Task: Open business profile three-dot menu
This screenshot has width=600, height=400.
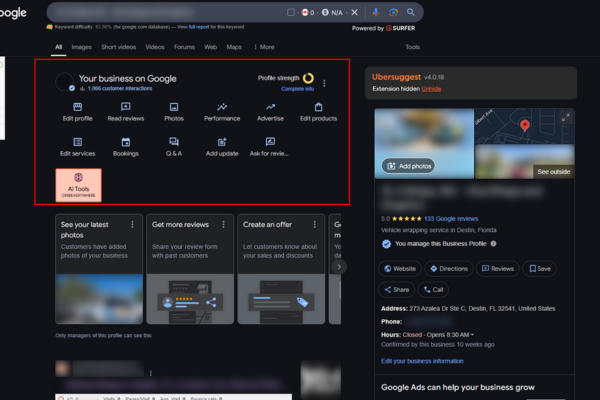Action: pos(324,83)
